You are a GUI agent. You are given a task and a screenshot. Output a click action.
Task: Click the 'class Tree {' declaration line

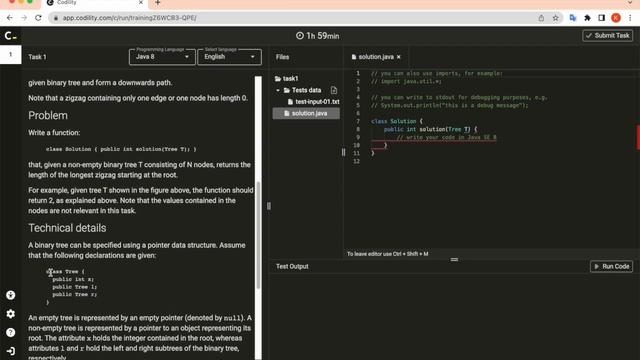[x=65, y=271]
